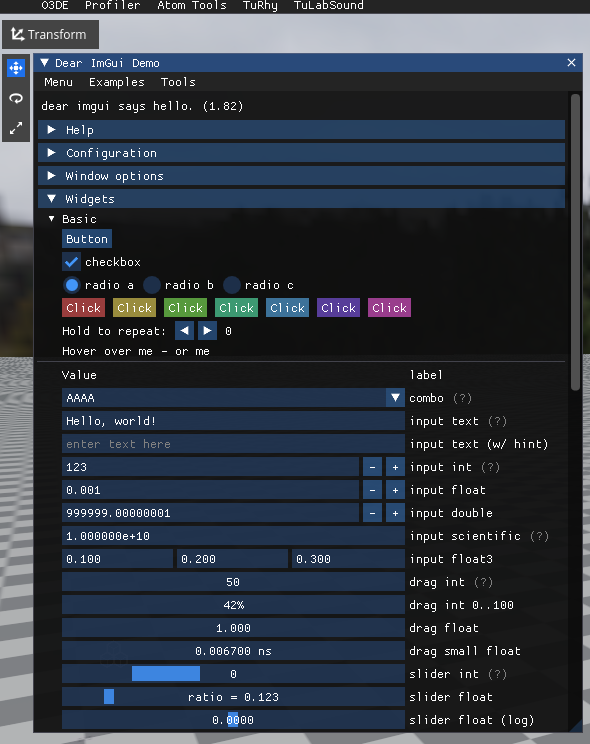
Task: Click the teal green Click button
Action: click(236, 308)
